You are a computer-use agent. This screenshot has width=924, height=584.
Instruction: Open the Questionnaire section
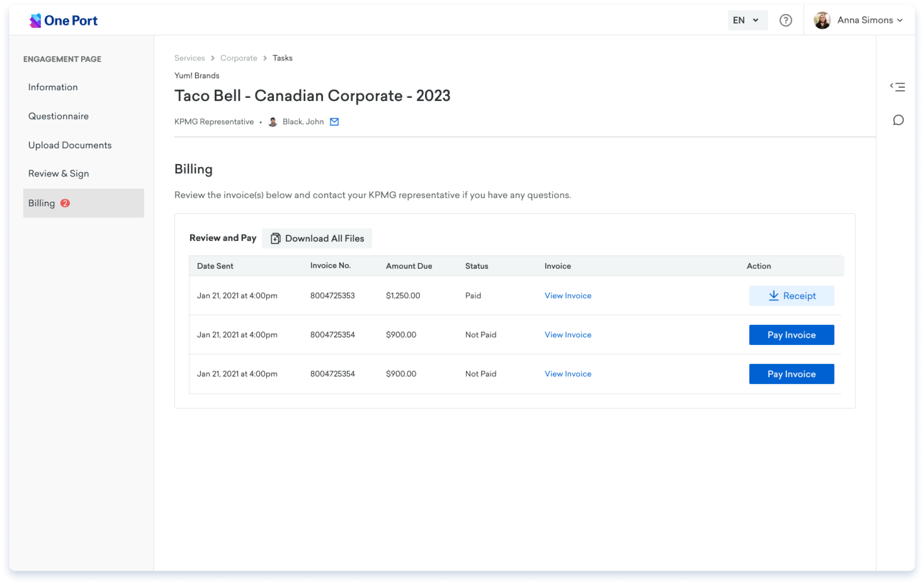click(58, 116)
